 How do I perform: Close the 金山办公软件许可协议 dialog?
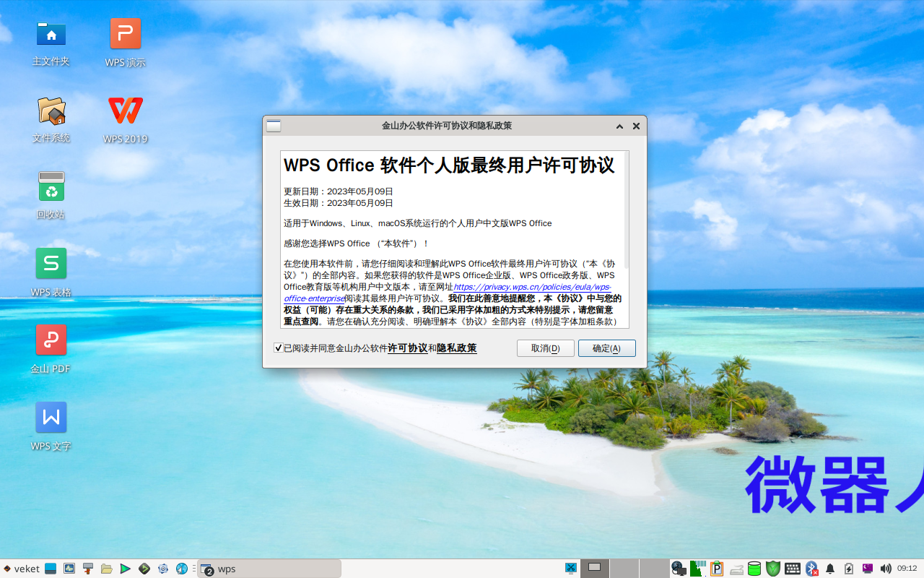pos(636,126)
